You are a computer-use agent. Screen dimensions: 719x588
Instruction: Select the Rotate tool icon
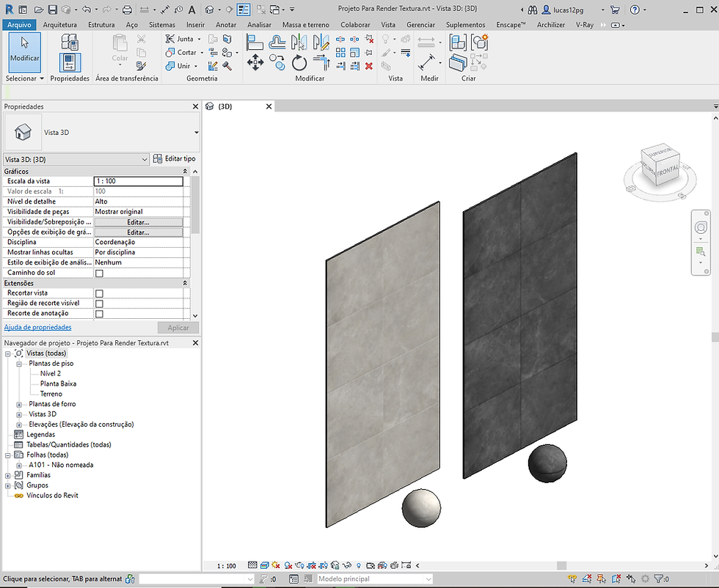(299, 62)
